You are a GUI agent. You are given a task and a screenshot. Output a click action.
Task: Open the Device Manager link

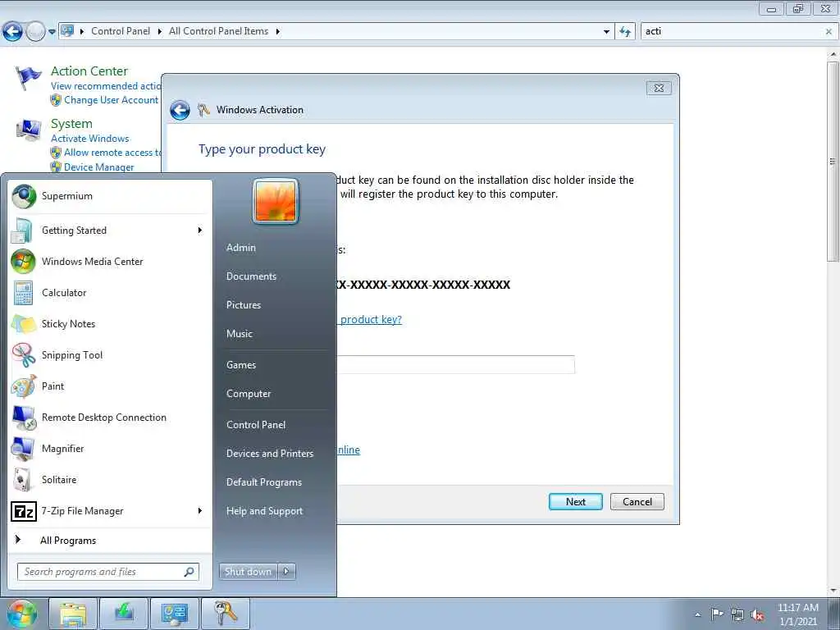tap(99, 167)
